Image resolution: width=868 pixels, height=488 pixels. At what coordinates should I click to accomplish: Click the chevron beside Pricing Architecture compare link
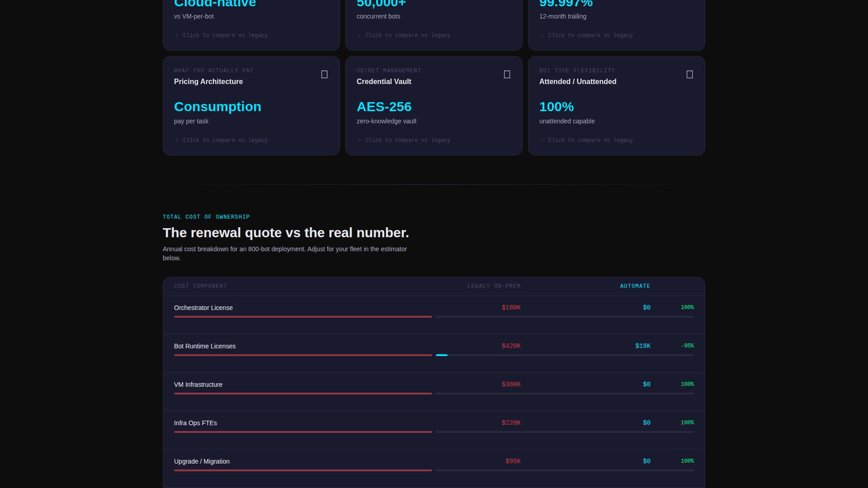point(177,140)
